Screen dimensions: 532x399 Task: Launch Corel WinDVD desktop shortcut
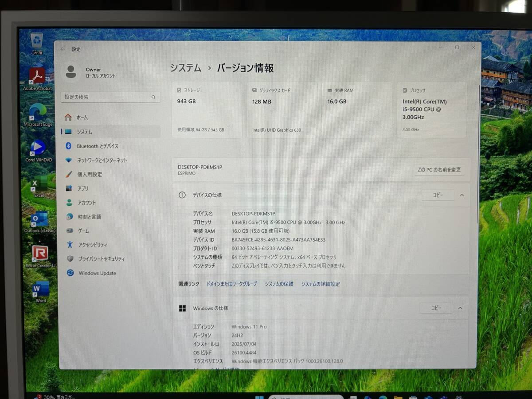coord(38,150)
